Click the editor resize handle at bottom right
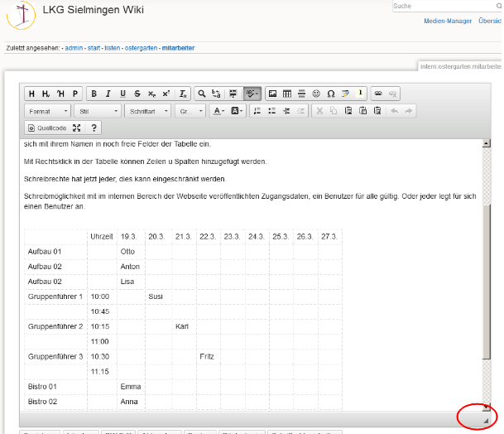This screenshot has width=504, height=434. (486, 422)
